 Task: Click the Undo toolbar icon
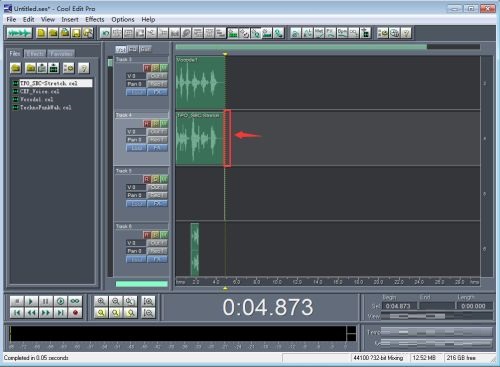pyautogui.click(x=106, y=33)
